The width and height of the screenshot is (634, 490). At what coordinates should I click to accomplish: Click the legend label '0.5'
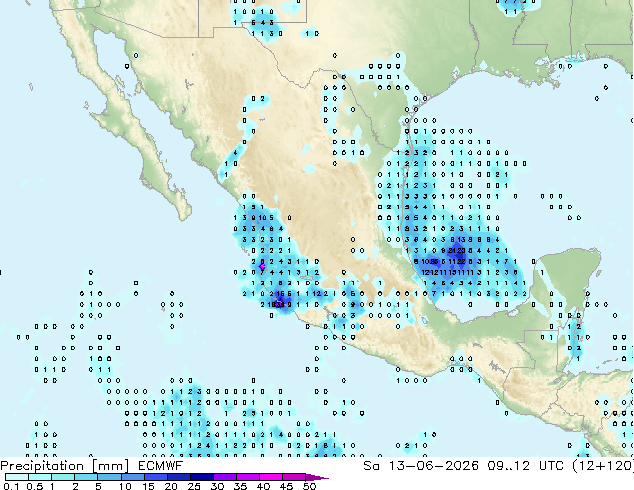(x=34, y=486)
